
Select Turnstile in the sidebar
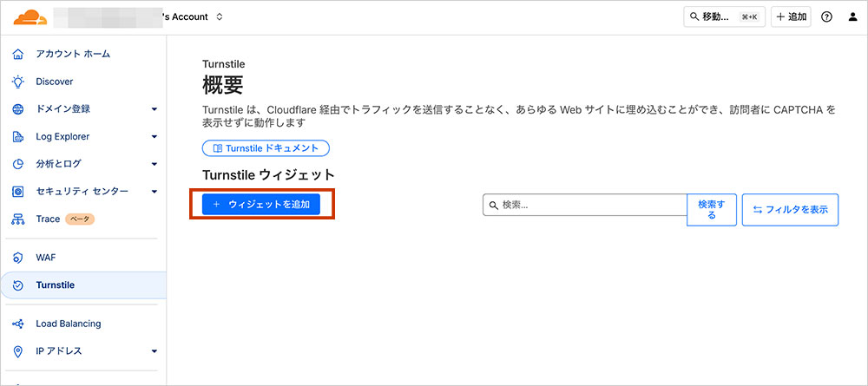click(x=55, y=285)
